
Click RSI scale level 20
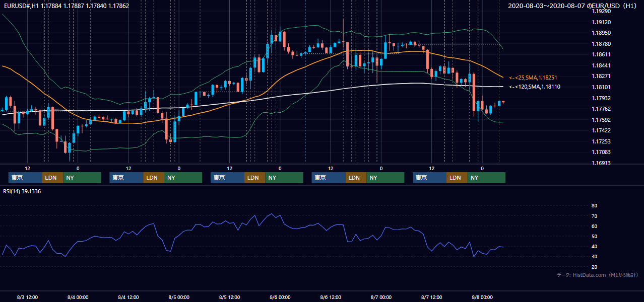(x=594, y=267)
